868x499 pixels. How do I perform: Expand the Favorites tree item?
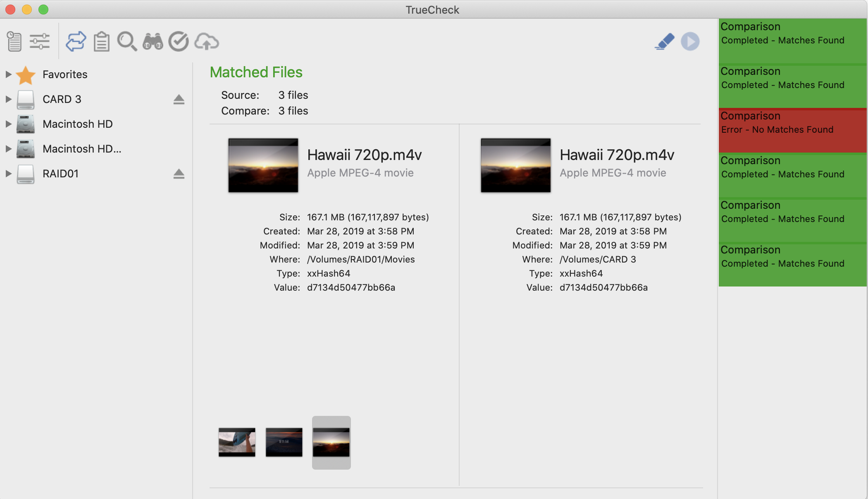point(8,74)
